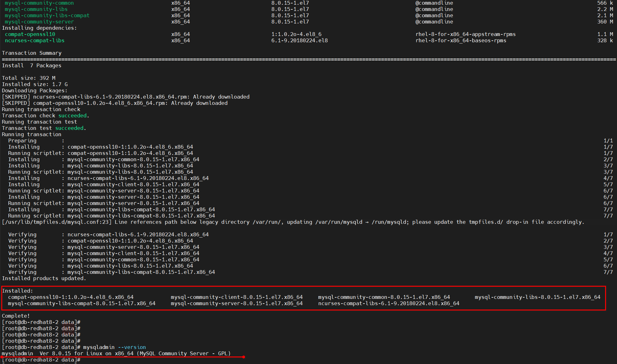This screenshot has height=364, width=617.
Task: Click the rhel-8-for-x86_64-appstream-rpms repository text
Action: click(465, 34)
